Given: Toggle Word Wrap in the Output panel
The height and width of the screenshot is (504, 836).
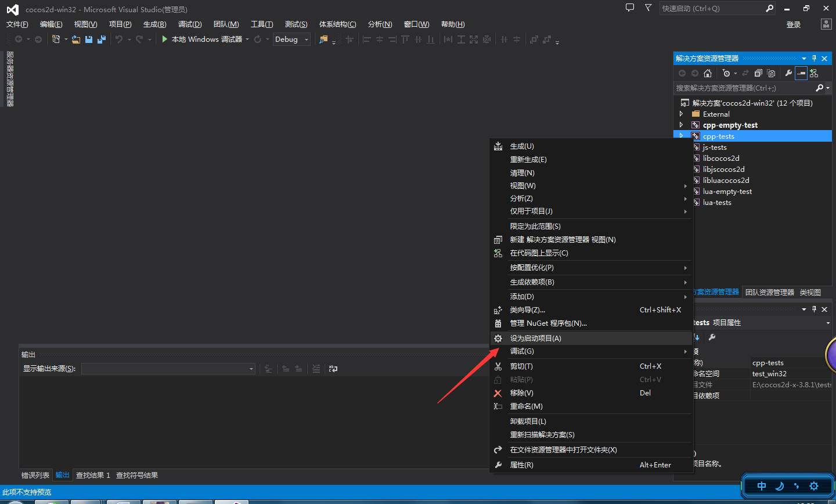Looking at the screenshot, I should (x=333, y=369).
